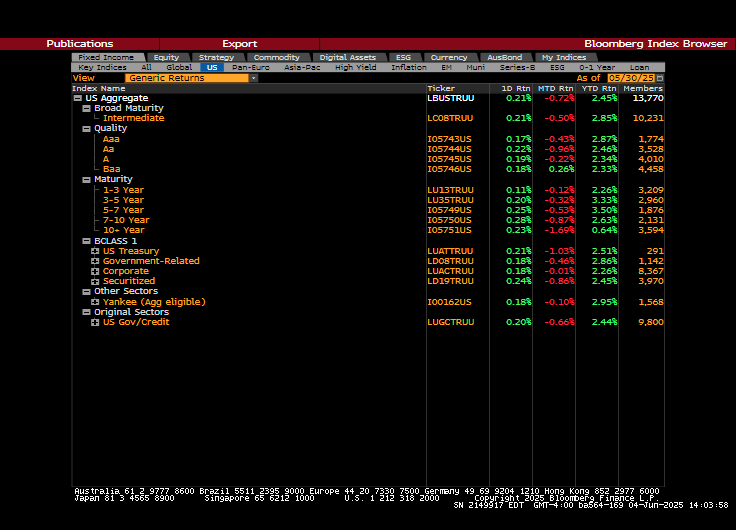Click the I05750US ticker
The width and height of the screenshot is (736, 530).
pos(449,220)
